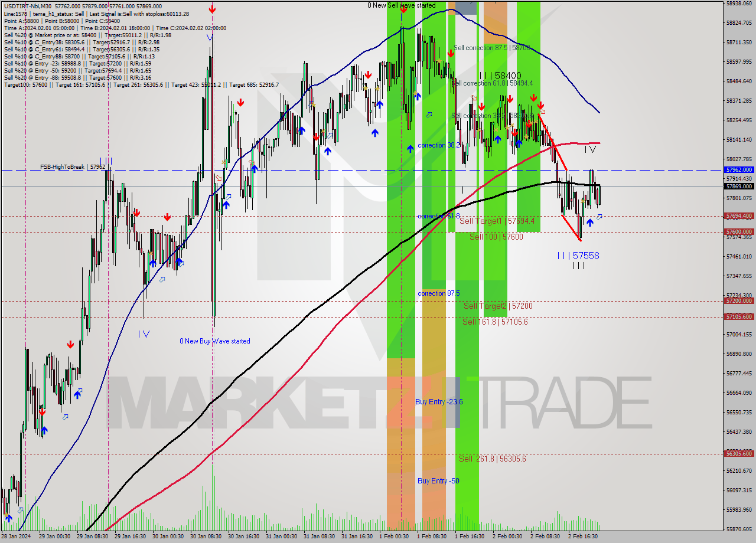Select the 'Sell Target2 | 57200' label

pos(498,306)
